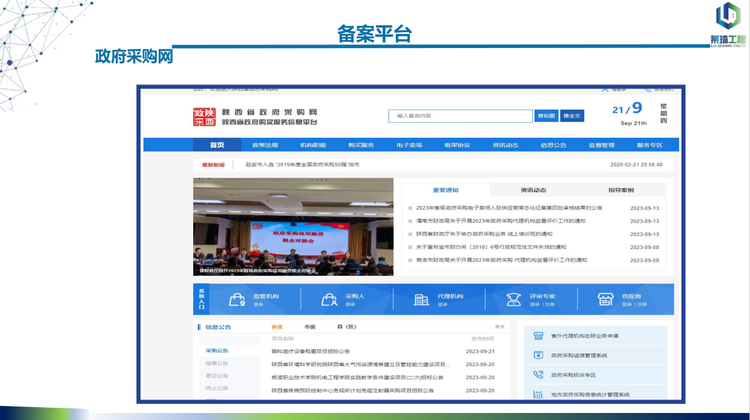750x420 pixels.
Task: Open 政府采购诚信管理系统 link
Action: coord(579,355)
